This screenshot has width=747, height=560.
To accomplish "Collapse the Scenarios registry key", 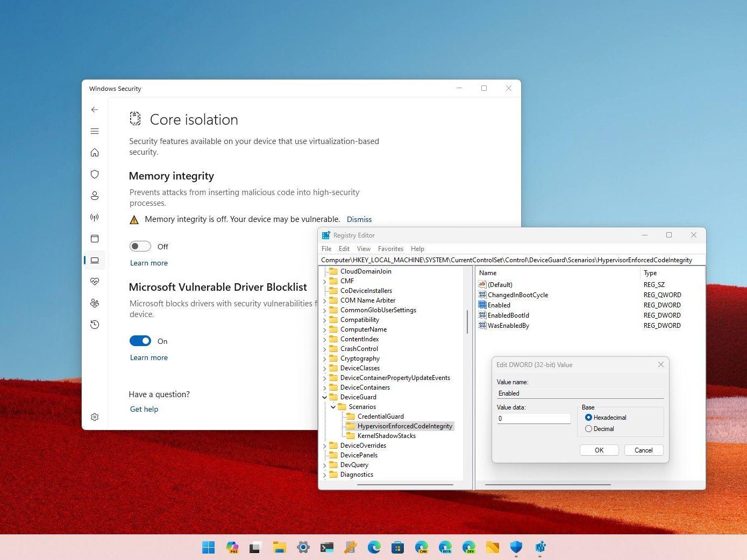I will 333,407.
